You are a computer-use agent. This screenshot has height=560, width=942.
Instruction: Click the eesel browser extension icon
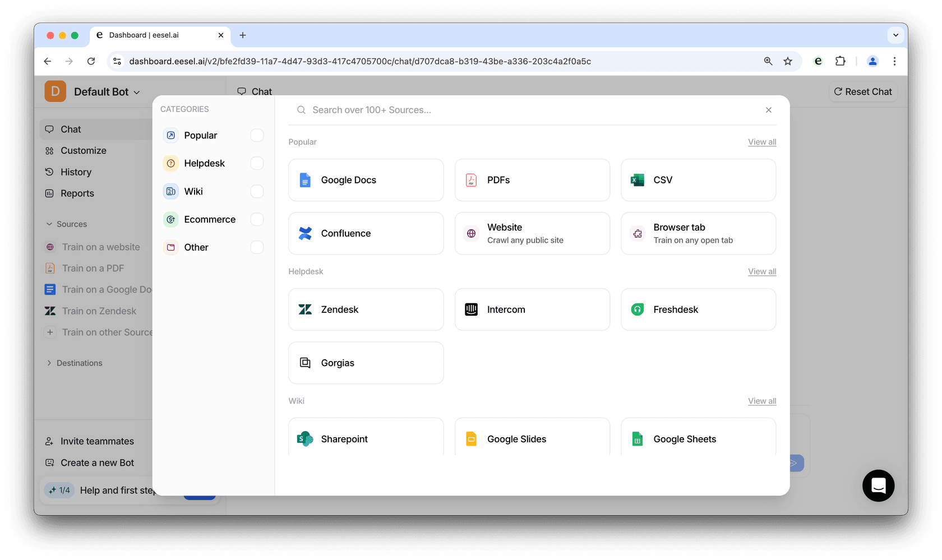tap(818, 61)
